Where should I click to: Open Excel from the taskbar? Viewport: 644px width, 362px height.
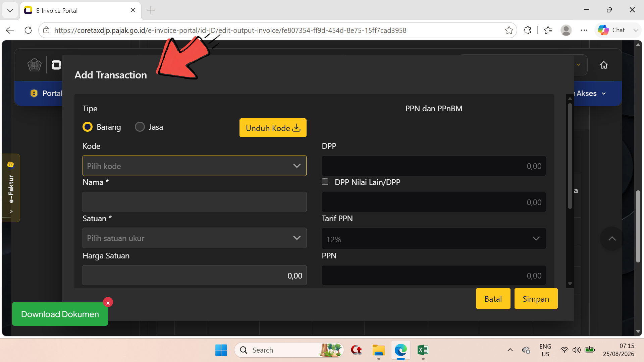(423, 350)
